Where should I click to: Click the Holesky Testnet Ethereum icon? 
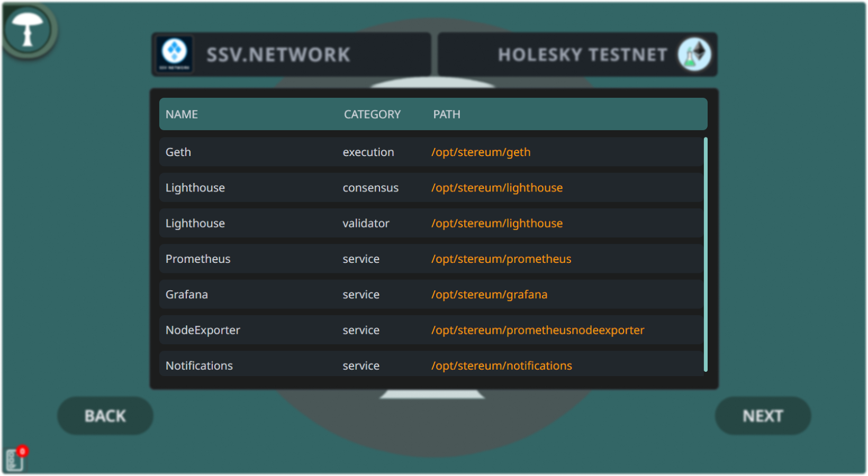(x=694, y=54)
